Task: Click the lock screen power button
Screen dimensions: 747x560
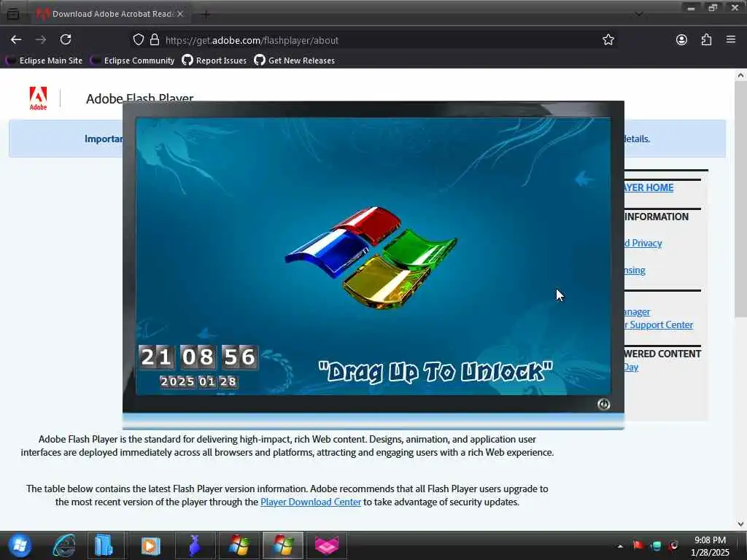Action: tap(603, 404)
